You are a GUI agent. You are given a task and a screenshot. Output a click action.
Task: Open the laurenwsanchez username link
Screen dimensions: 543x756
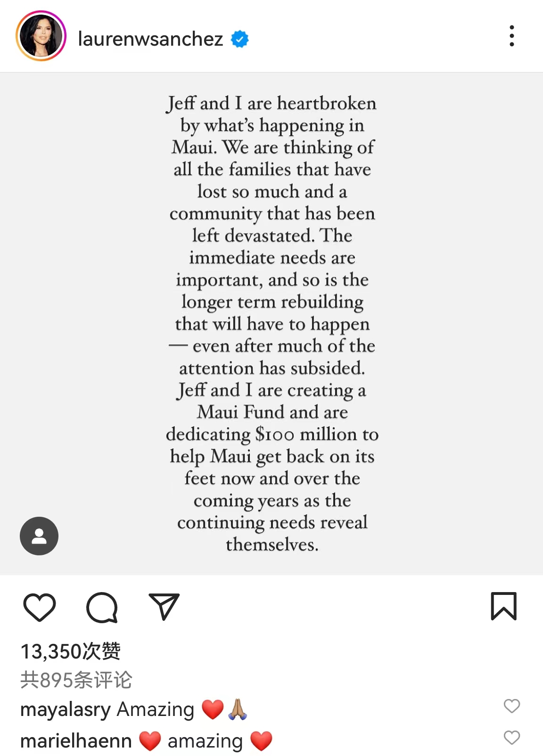click(150, 39)
